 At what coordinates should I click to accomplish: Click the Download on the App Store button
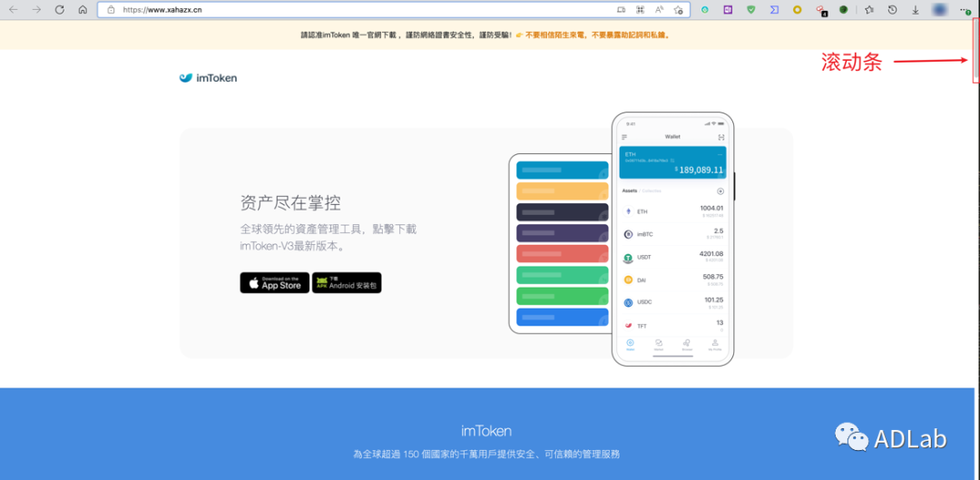[x=274, y=282]
